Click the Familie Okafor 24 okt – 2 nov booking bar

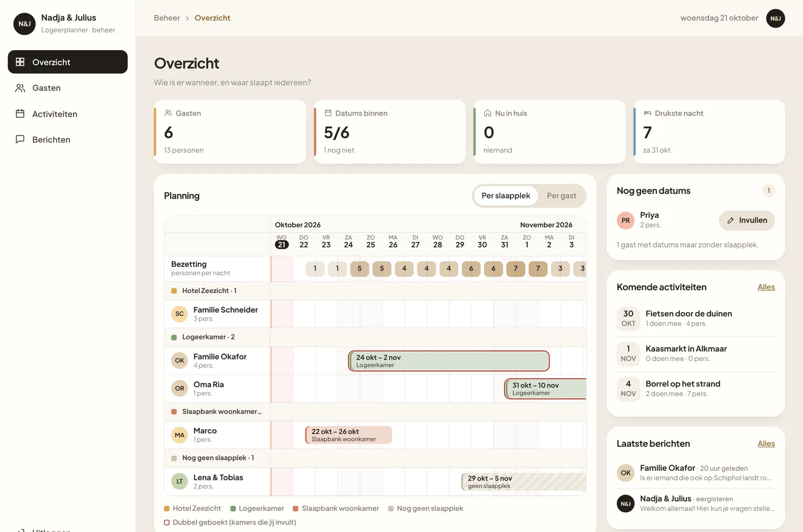pyautogui.click(x=449, y=361)
